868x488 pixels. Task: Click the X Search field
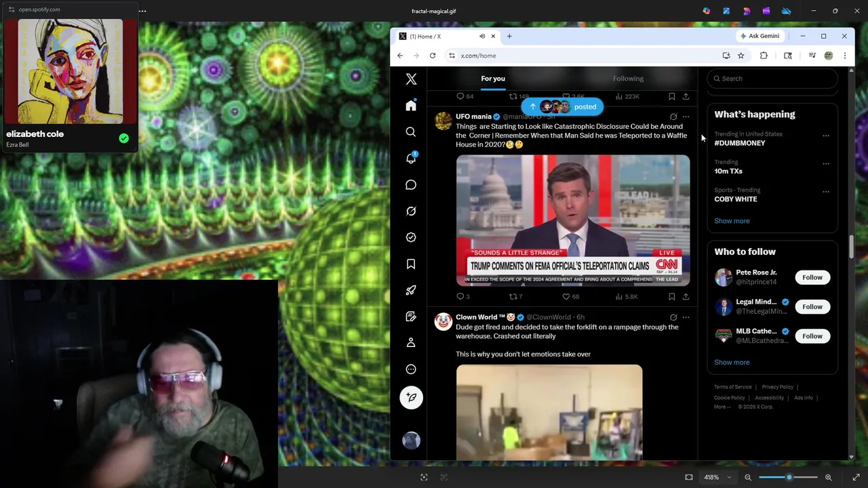[772, 79]
